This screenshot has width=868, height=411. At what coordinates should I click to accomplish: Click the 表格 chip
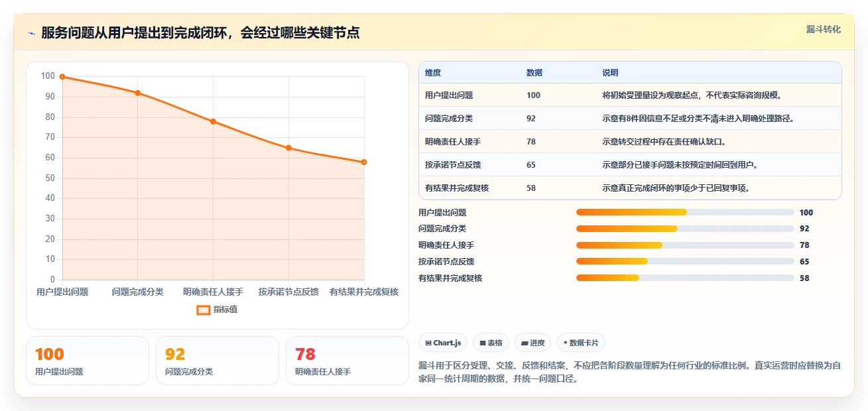[x=491, y=343]
